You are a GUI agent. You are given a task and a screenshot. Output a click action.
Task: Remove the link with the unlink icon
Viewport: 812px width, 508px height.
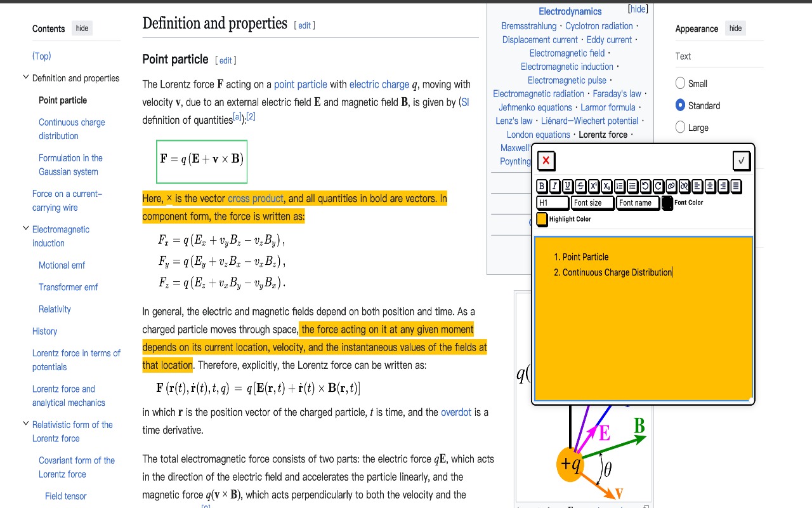pos(684,186)
